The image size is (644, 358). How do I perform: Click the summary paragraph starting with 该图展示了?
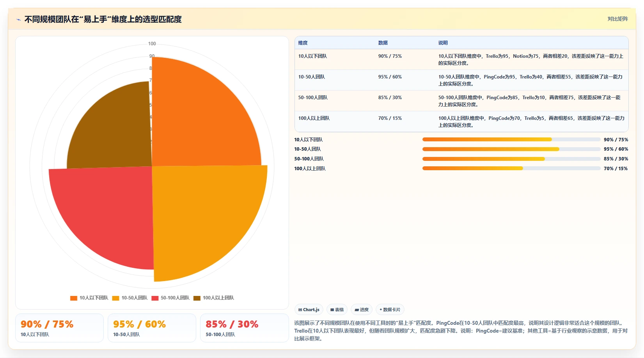coord(461,331)
